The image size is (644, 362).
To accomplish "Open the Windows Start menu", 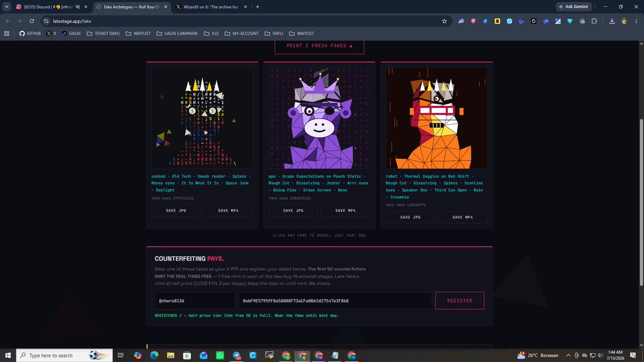I will click(x=8, y=355).
